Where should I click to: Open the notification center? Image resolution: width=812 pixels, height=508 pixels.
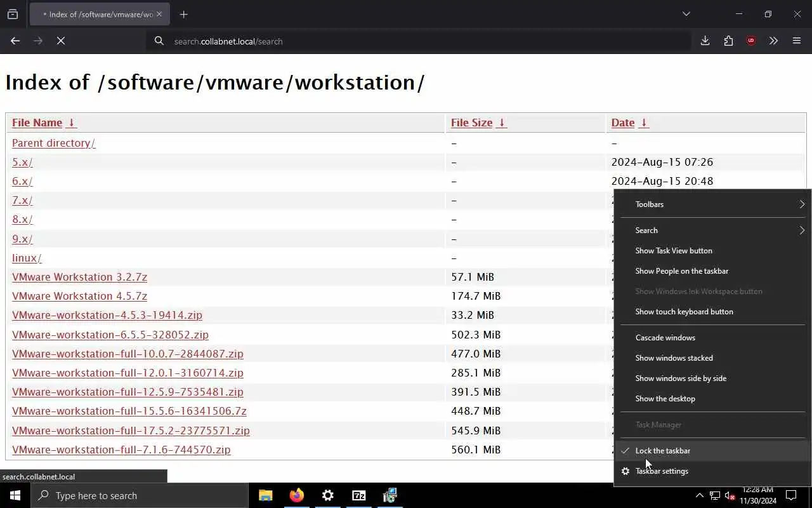click(x=791, y=495)
